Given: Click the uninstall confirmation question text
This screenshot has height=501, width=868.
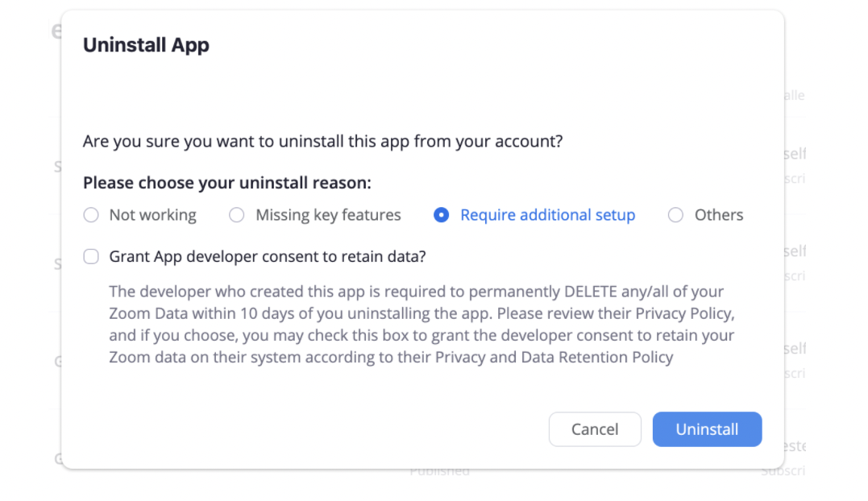Looking at the screenshot, I should (x=322, y=141).
